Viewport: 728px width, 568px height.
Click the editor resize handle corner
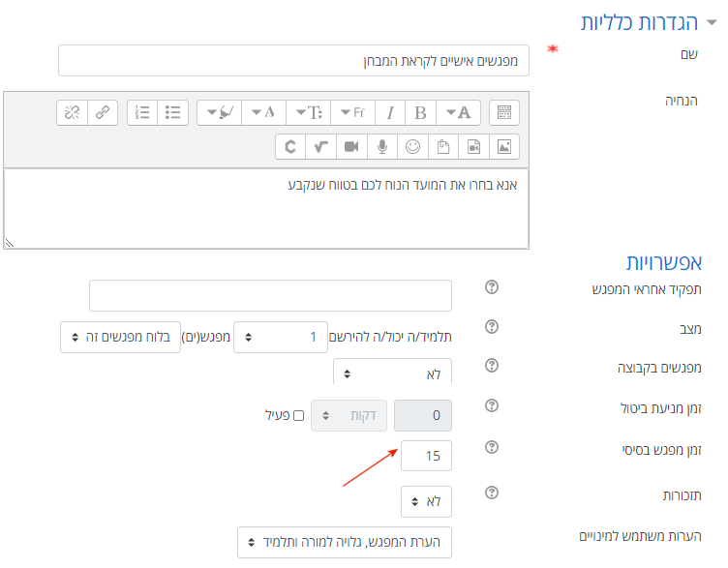pyautogui.click(x=10, y=243)
